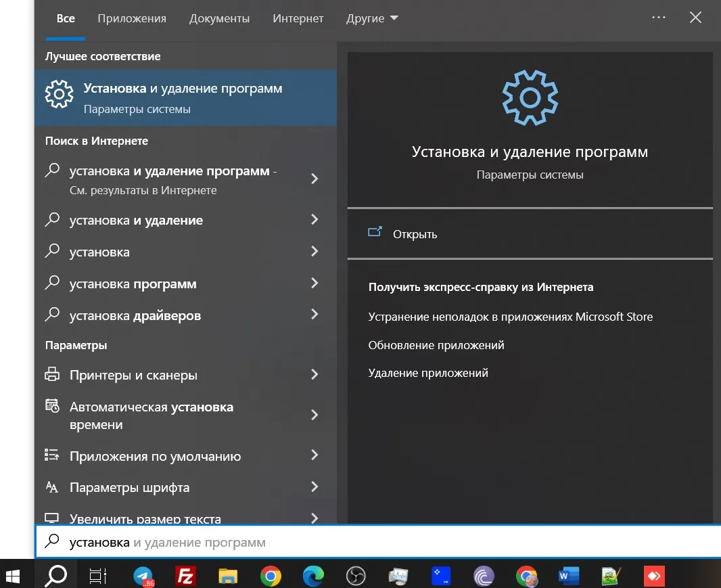Viewport: 721px width, 588px height.
Task: Expand arrow next to 'установка программ'
Action: point(315,283)
